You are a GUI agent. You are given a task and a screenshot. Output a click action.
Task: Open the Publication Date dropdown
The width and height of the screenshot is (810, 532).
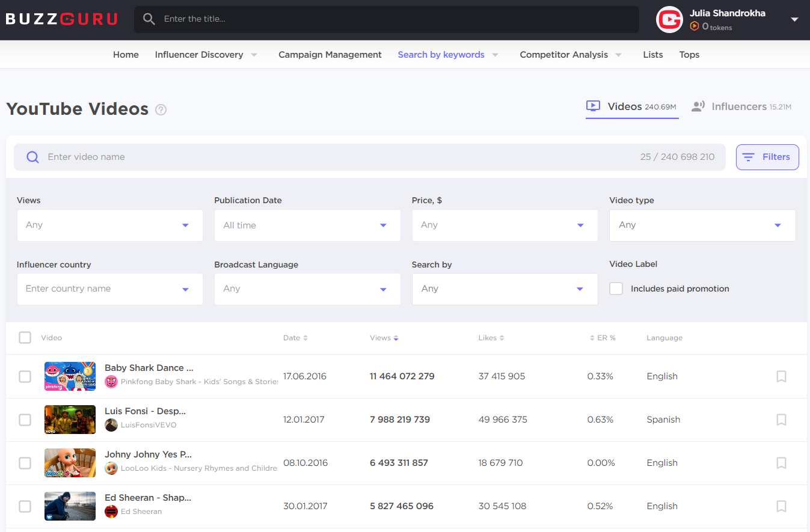point(307,225)
